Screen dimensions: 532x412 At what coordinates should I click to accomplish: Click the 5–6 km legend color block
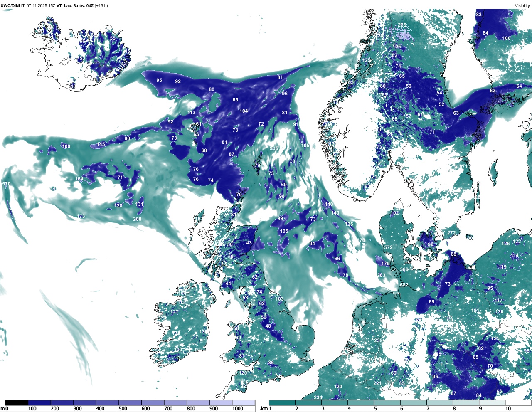pos(387,403)
